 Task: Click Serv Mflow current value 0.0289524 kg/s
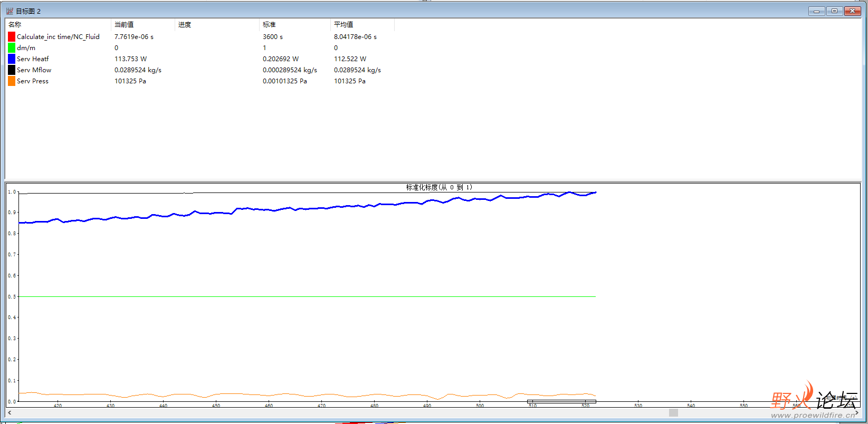pos(138,70)
